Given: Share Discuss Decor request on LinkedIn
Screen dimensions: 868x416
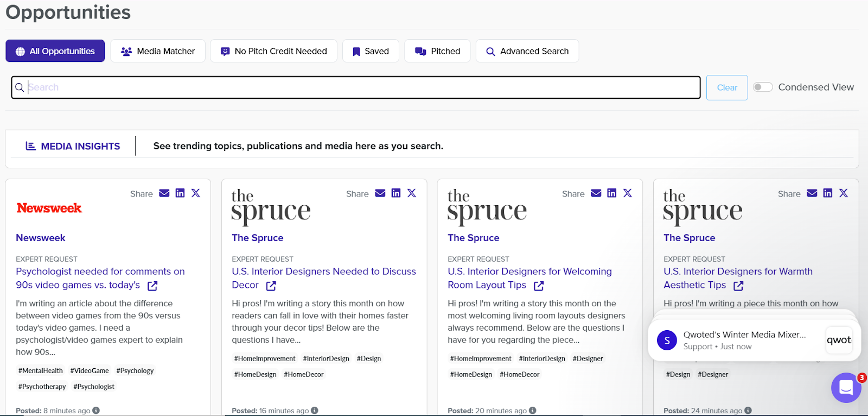Looking at the screenshot, I should pos(396,193).
